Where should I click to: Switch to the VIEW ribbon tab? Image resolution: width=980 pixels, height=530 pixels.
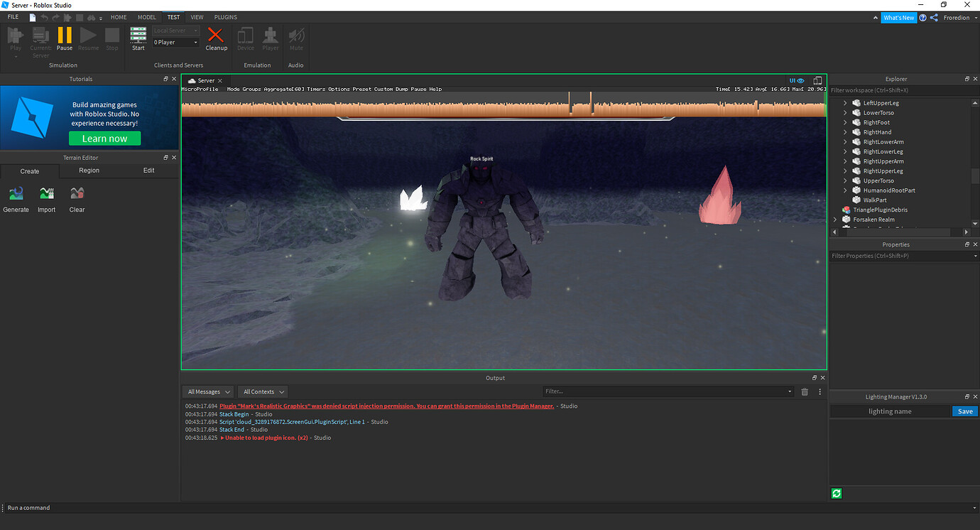click(197, 17)
